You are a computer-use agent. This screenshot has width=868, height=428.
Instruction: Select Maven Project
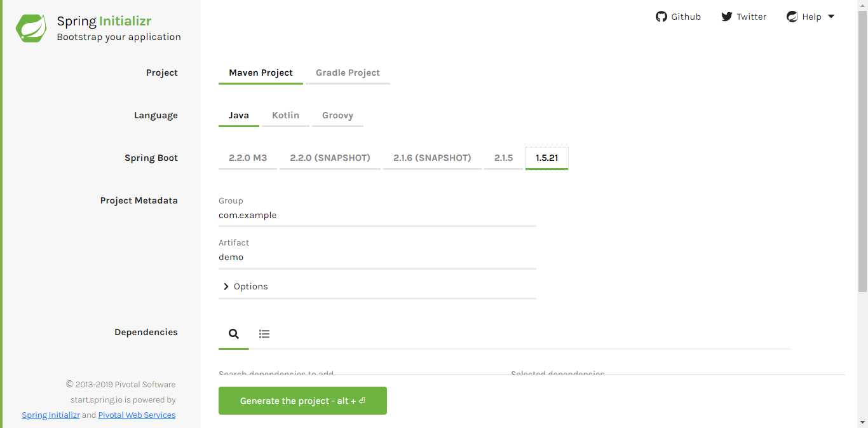point(261,72)
